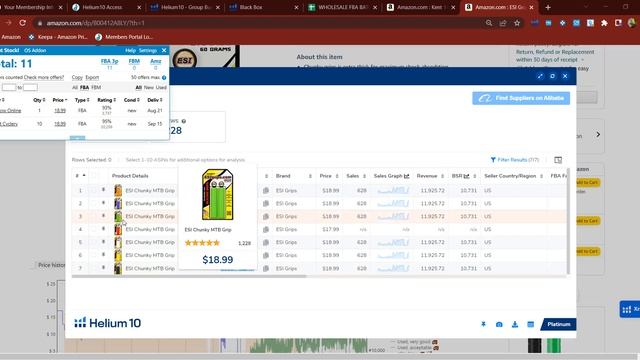Tick the checkbox for row 4
640x360 pixels.
click(93, 229)
